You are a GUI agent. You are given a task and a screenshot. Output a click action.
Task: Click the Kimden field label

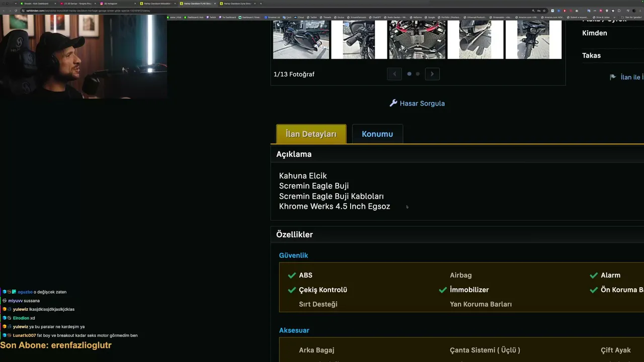(x=595, y=33)
